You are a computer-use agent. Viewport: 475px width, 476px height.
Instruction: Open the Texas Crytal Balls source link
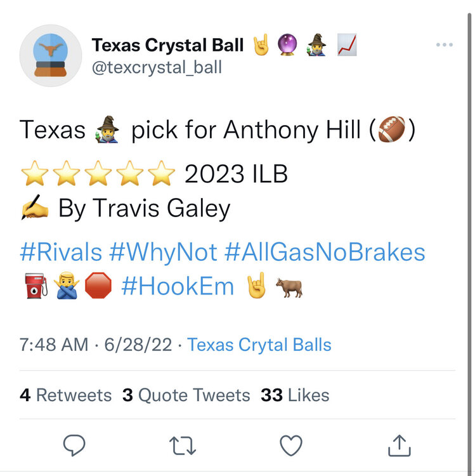tap(259, 345)
